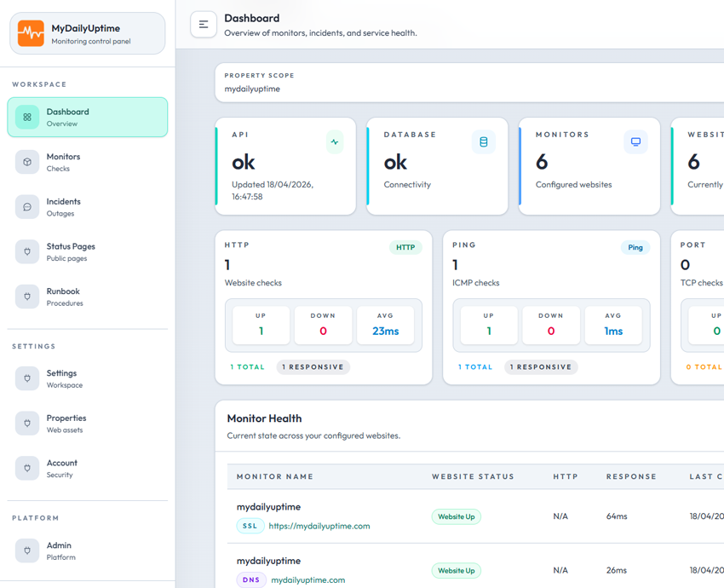Click the Monitors 6 Configured websites card
This screenshot has width=724, height=588.
pos(589,166)
